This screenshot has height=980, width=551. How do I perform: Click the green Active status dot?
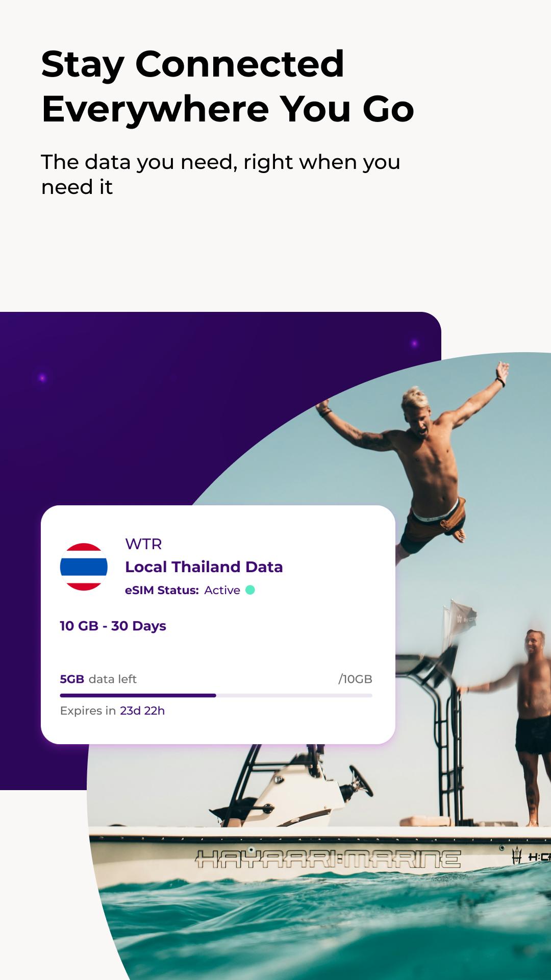pyautogui.click(x=250, y=590)
